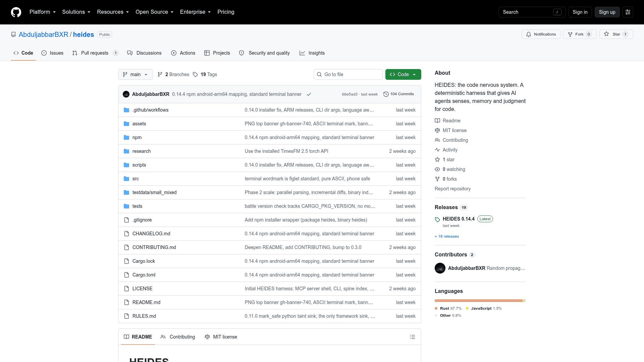
Task: Click the header Search box
Action: (532, 12)
